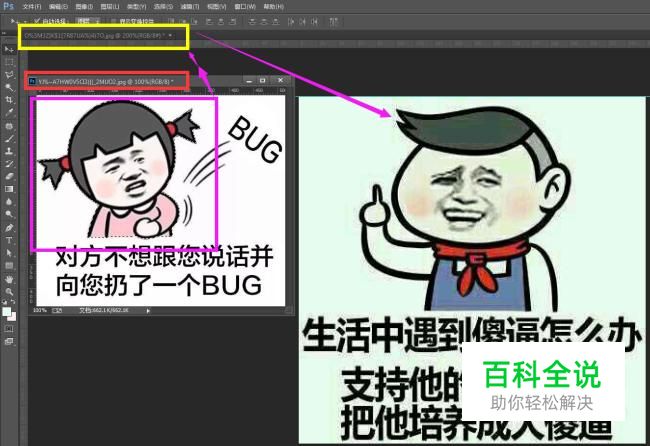The height and width of the screenshot is (446, 650).
Task: Select the Polygonal Lasso tool
Action: click(9, 75)
